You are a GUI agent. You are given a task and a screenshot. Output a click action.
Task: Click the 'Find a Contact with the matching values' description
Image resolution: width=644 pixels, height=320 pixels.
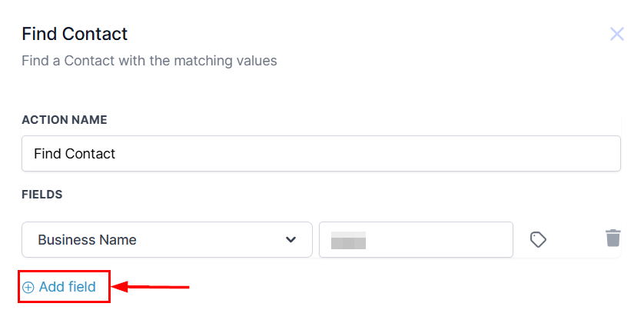tap(149, 60)
